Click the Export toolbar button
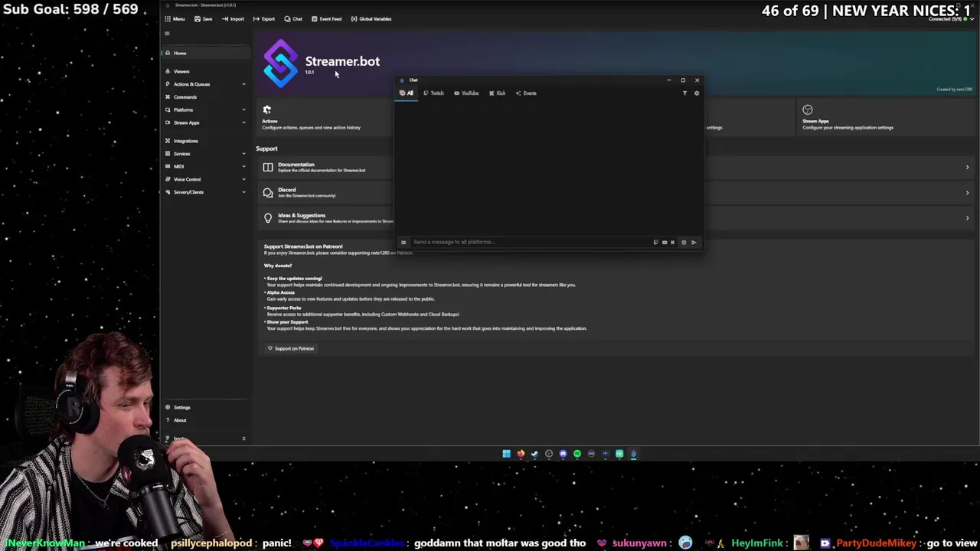The image size is (980, 551). click(264, 19)
